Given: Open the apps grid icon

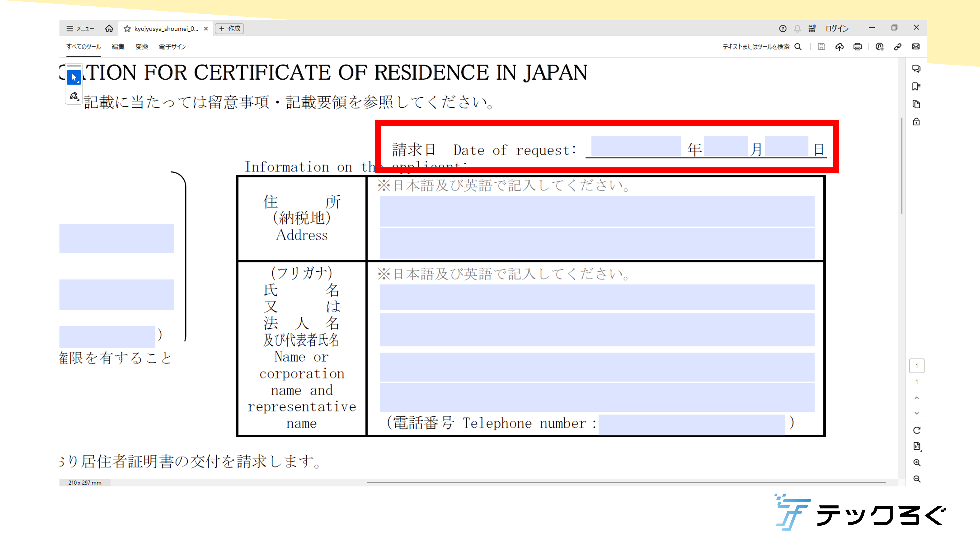Looking at the screenshot, I should [x=812, y=28].
